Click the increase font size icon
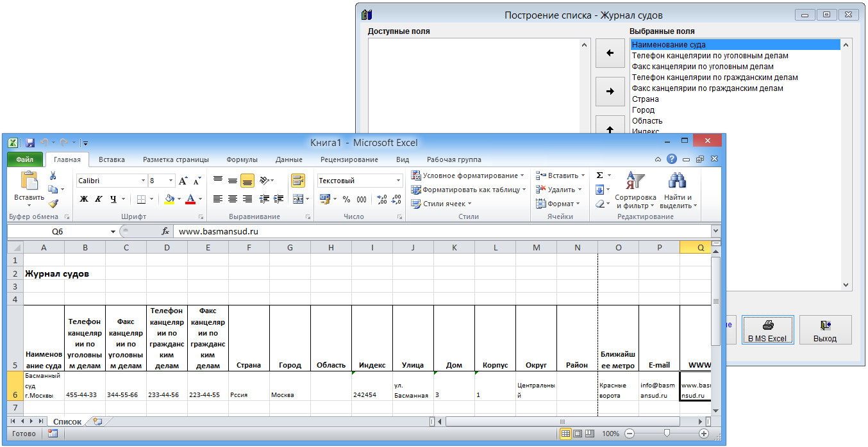 coord(183,181)
